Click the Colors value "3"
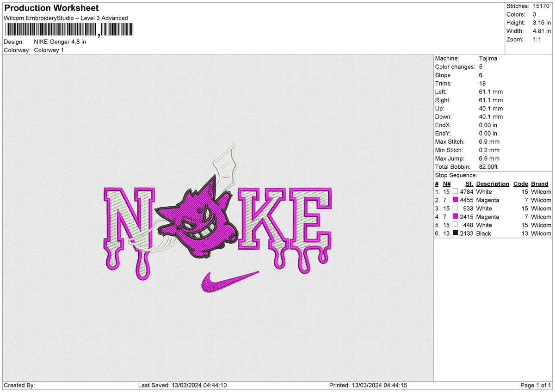 point(535,14)
